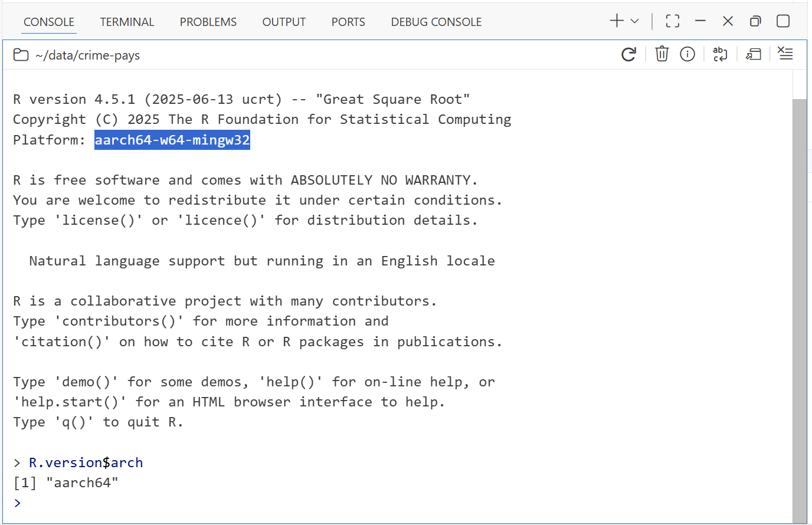Click the minus icon in the panel header
Screen dimensions: 812x525
[700, 21]
